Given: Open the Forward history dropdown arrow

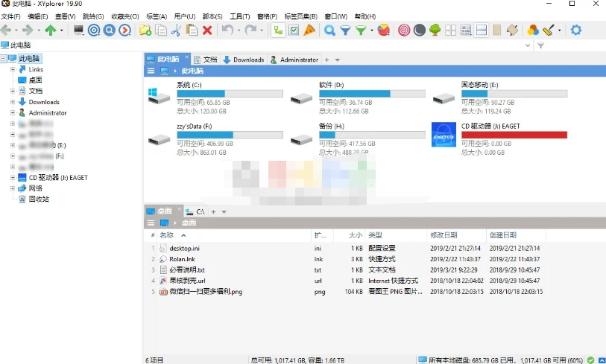Looking at the screenshot, I should tap(39, 30).
